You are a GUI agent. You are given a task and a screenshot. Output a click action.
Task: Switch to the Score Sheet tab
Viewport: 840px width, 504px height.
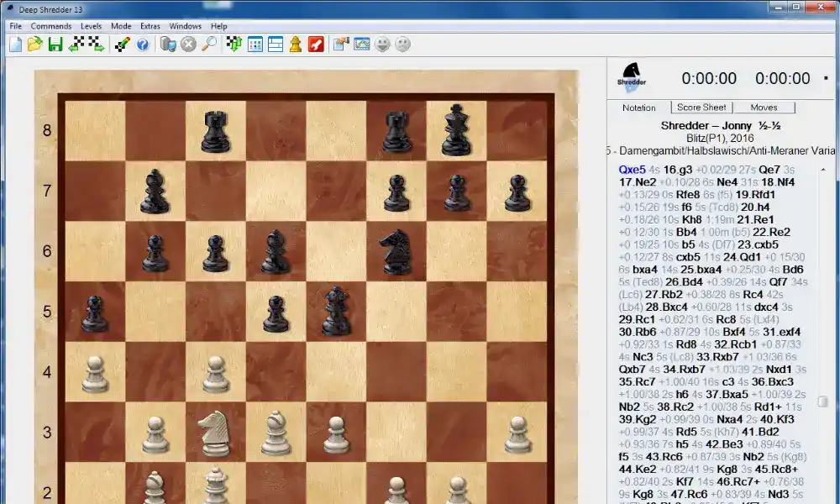pyautogui.click(x=701, y=108)
